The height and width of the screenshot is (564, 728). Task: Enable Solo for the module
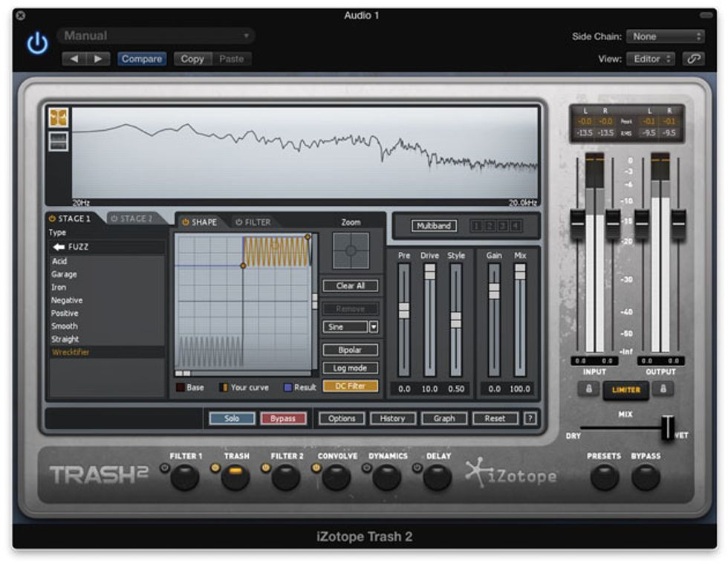pyautogui.click(x=232, y=418)
